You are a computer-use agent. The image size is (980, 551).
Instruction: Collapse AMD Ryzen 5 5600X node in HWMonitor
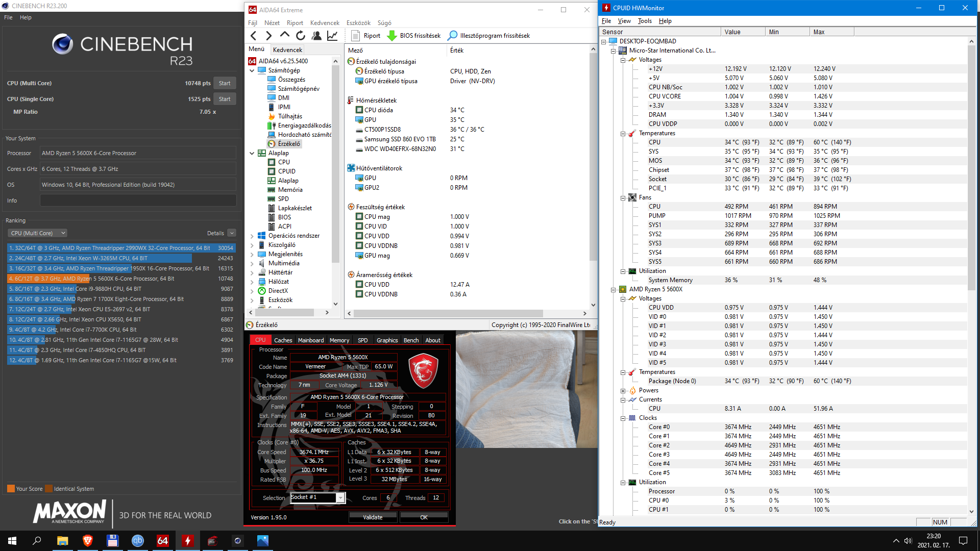coord(613,290)
